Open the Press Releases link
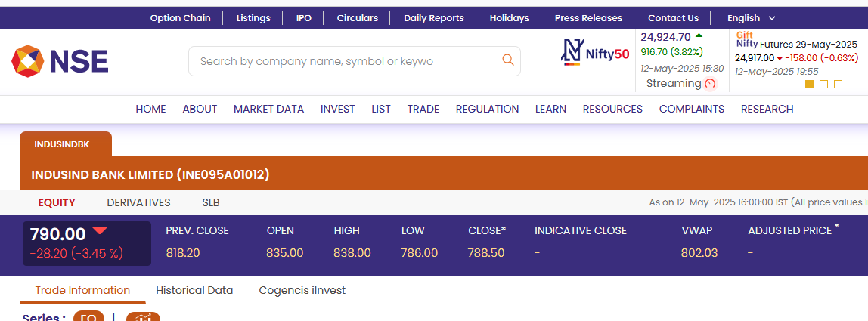 coord(588,18)
